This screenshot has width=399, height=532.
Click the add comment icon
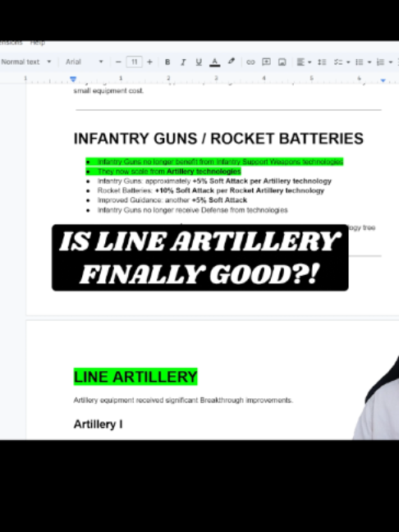pos(266,62)
